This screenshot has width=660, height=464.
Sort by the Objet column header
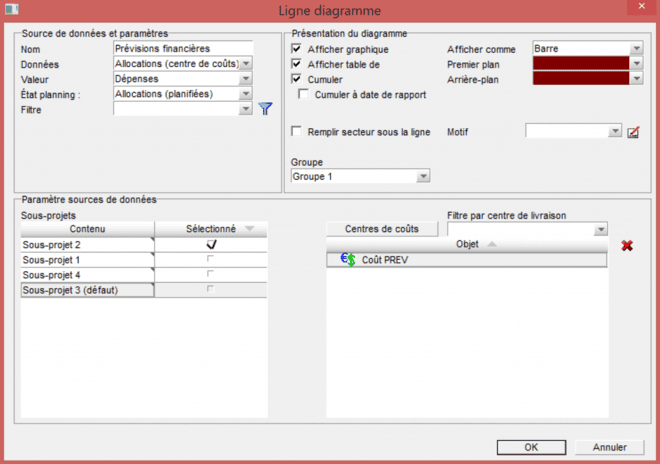(x=467, y=243)
